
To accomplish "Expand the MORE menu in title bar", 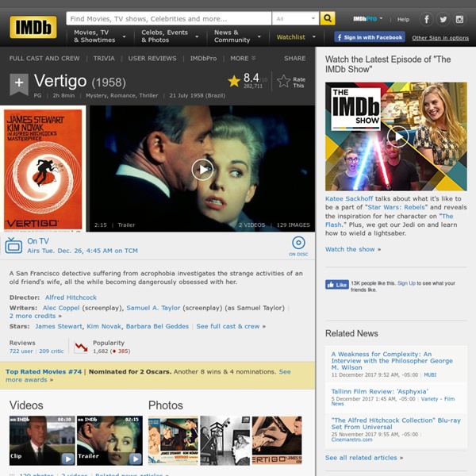I will pyautogui.click(x=243, y=58).
